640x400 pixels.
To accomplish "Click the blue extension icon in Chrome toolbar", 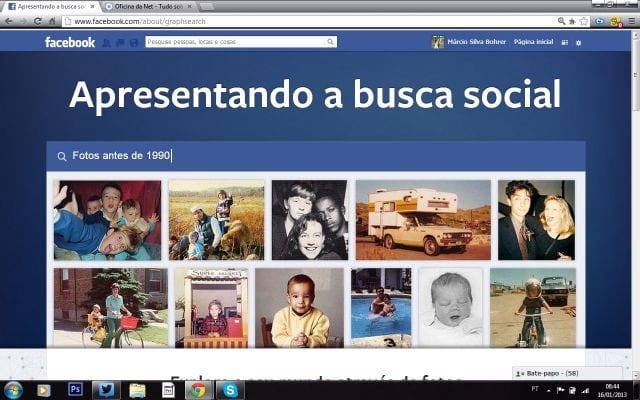I will 599,21.
